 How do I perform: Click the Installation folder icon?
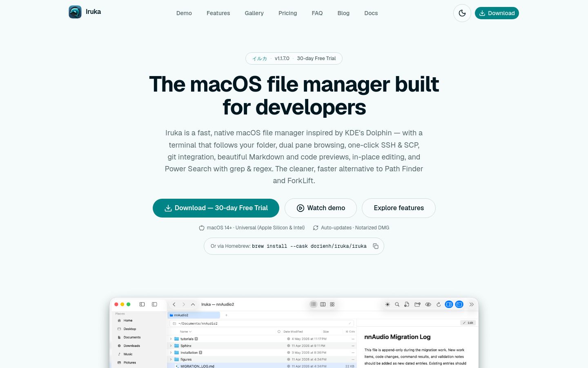tap(177, 352)
